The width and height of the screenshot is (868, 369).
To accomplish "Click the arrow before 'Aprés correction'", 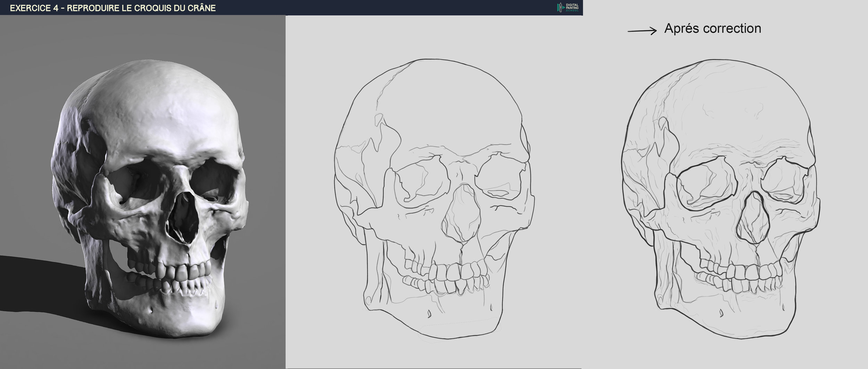I will [x=642, y=31].
